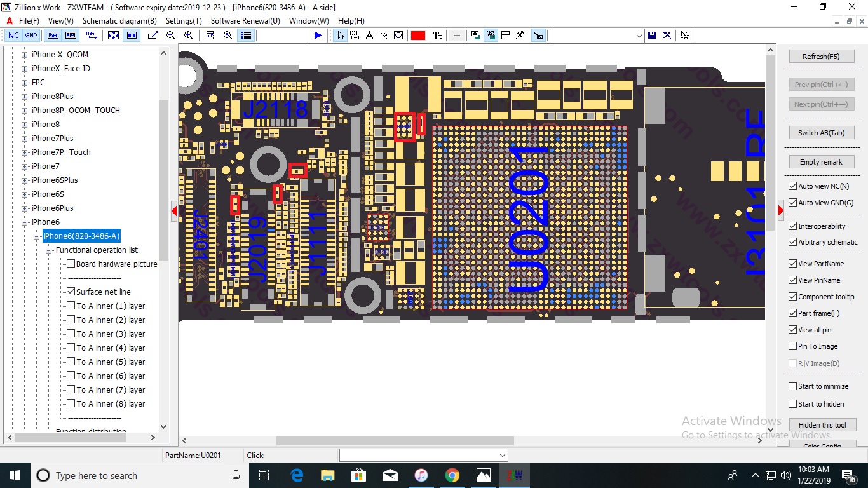Toggle the GND toolbar button
868x488 pixels.
[31, 36]
